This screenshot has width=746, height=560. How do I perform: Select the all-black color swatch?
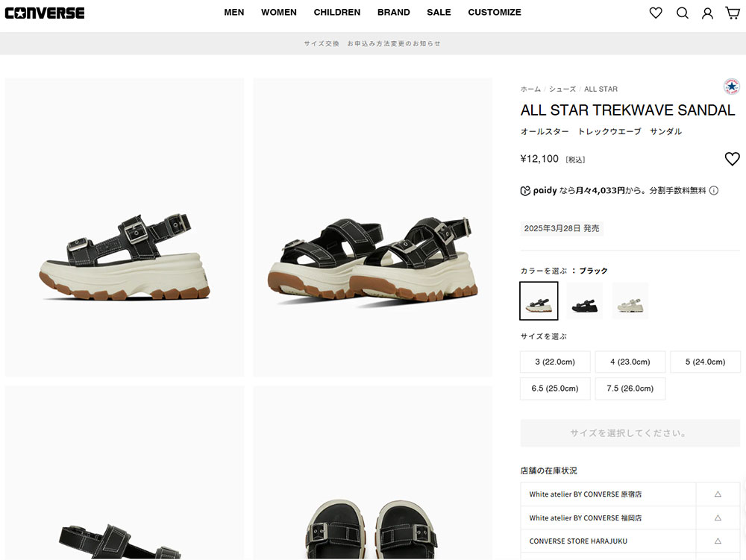[x=584, y=301]
